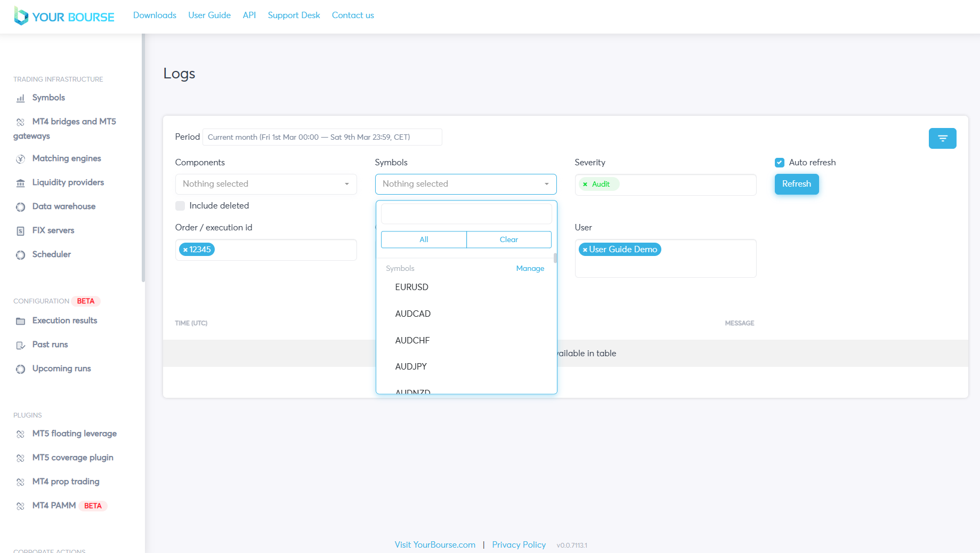
Task: Click the Liquidity providers bank icon
Action: [x=20, y=183]
